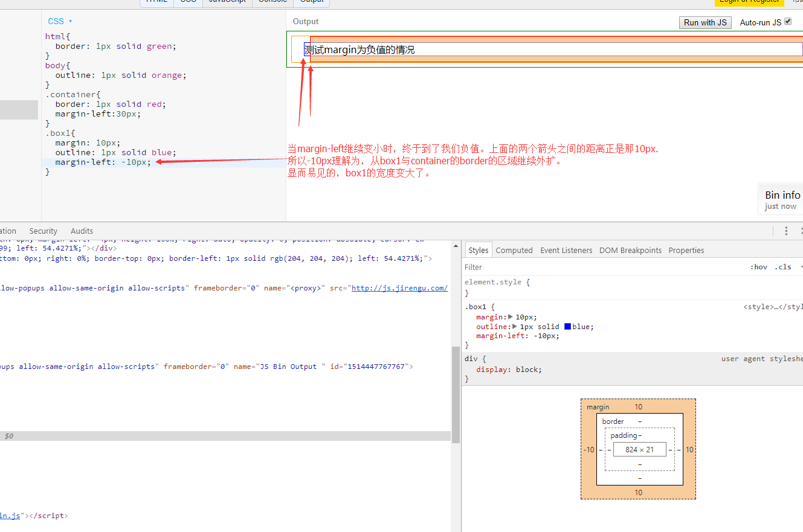
Task: Click the Output panel label
Action: click(306, 22)
